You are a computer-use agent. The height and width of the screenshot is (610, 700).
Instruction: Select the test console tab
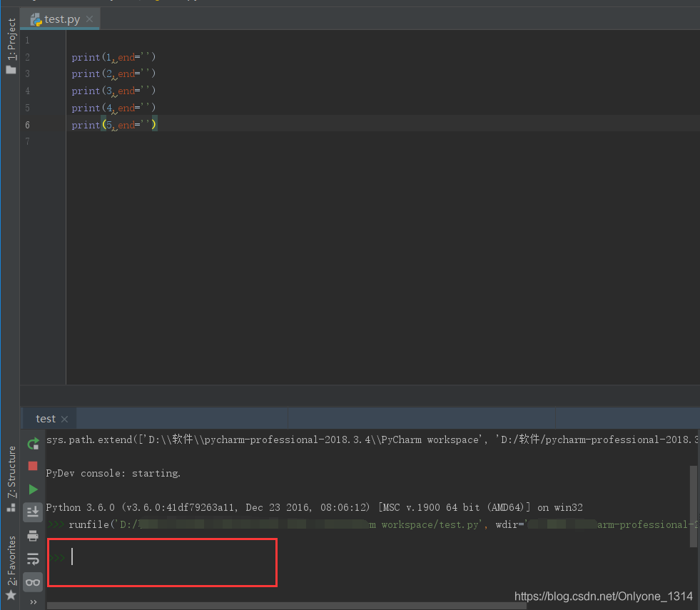click(x=46, y=419)
